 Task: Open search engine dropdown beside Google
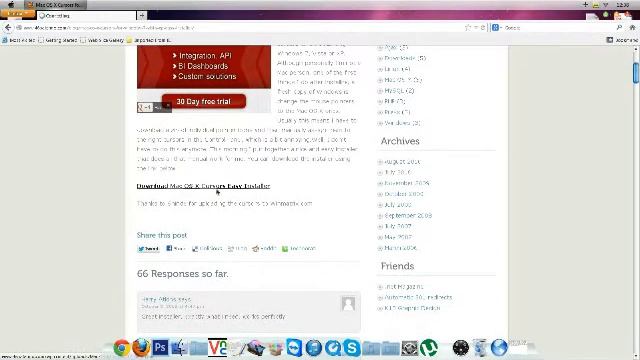pos(496,27)
